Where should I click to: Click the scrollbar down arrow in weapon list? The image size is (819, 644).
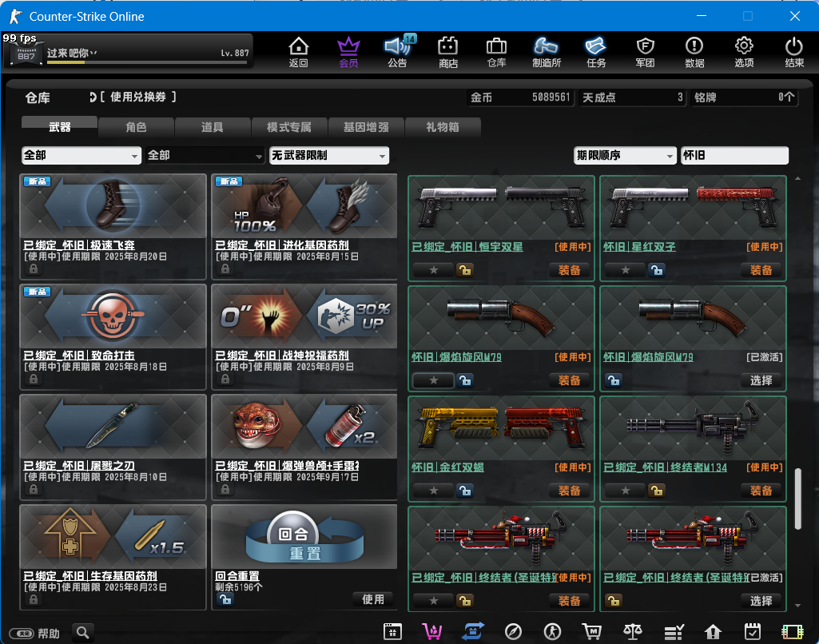pyautogui.click(x=797, y=606)
